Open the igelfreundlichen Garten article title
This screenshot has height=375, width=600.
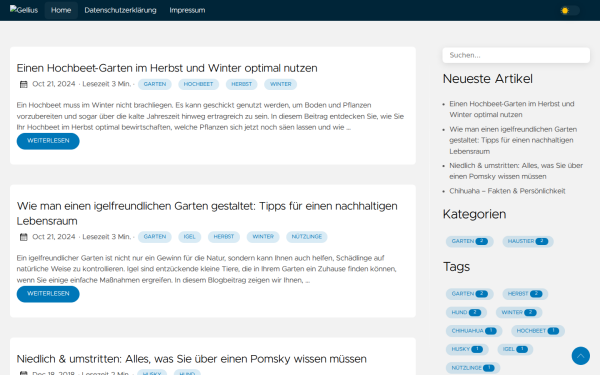click(207, 214)
